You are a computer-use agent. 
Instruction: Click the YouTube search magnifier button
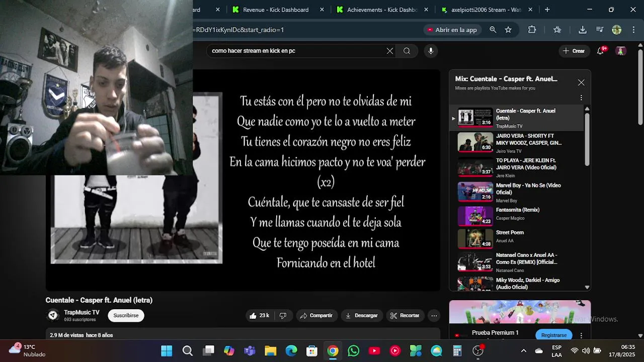(x=407, y=51)
